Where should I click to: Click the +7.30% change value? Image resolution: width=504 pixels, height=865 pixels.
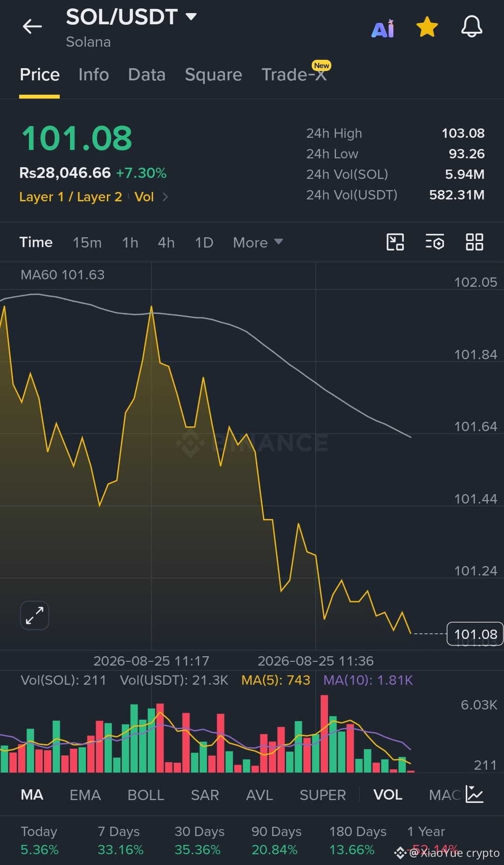pyautogui.click(x=141, y=173)
